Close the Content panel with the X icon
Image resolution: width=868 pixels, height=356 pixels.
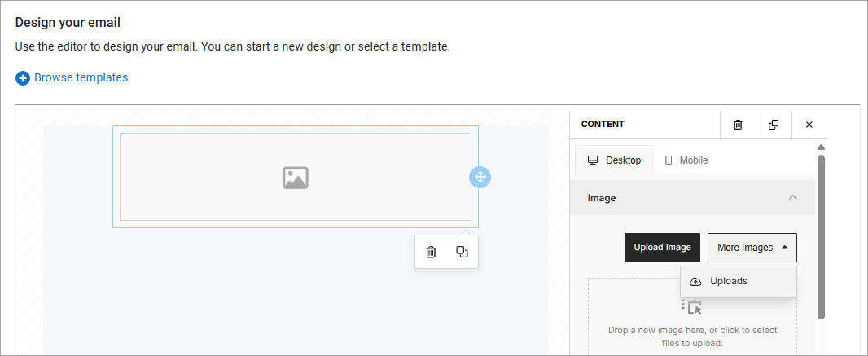[x=809, y=125]
